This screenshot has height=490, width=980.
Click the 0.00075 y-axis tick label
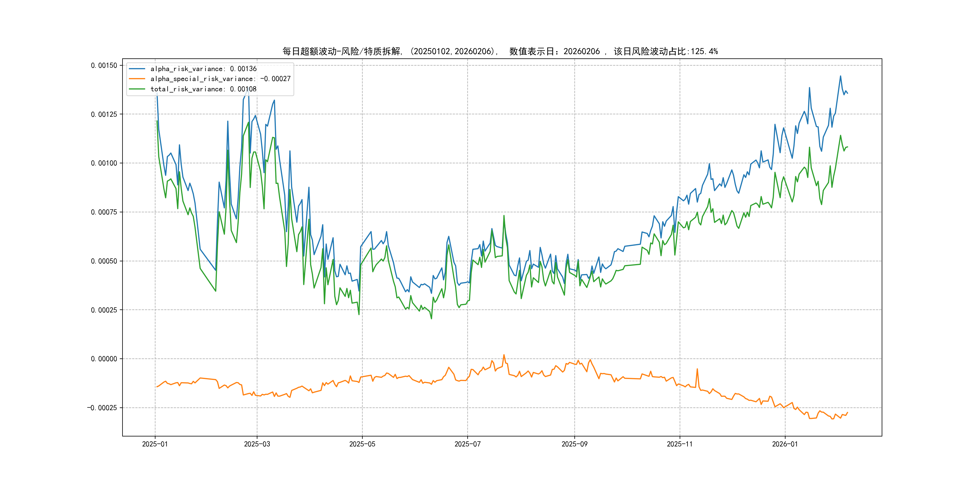[x=104, y=212]
